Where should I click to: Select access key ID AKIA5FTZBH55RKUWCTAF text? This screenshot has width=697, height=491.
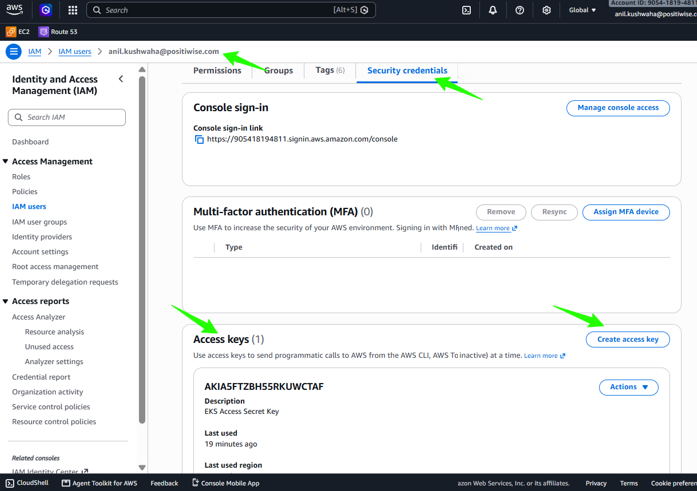click(x=264, y=387)
